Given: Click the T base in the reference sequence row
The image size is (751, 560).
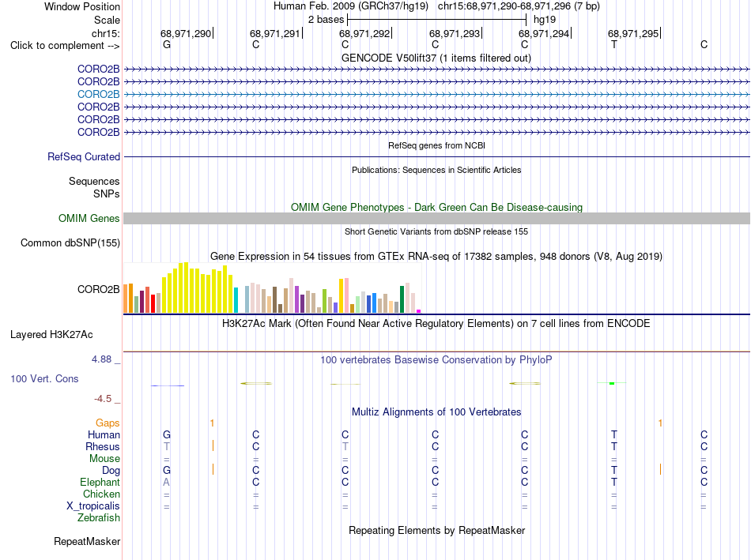Looking at the screenshot, I should coord(614,44).
